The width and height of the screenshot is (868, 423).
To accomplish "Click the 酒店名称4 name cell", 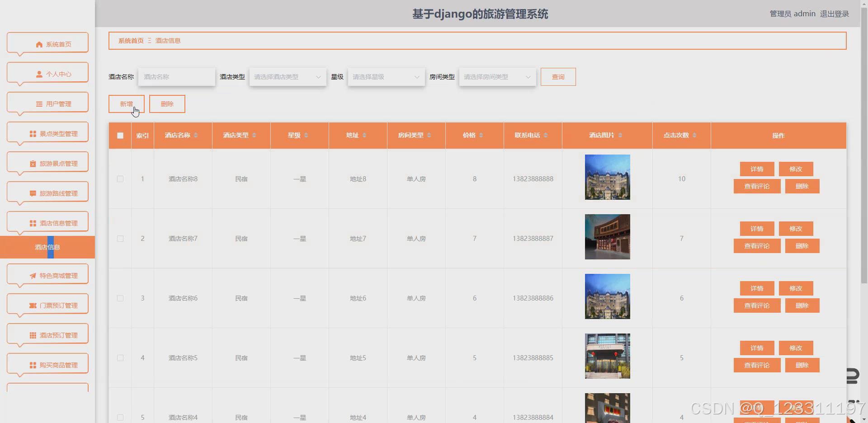I will [183, 418].
